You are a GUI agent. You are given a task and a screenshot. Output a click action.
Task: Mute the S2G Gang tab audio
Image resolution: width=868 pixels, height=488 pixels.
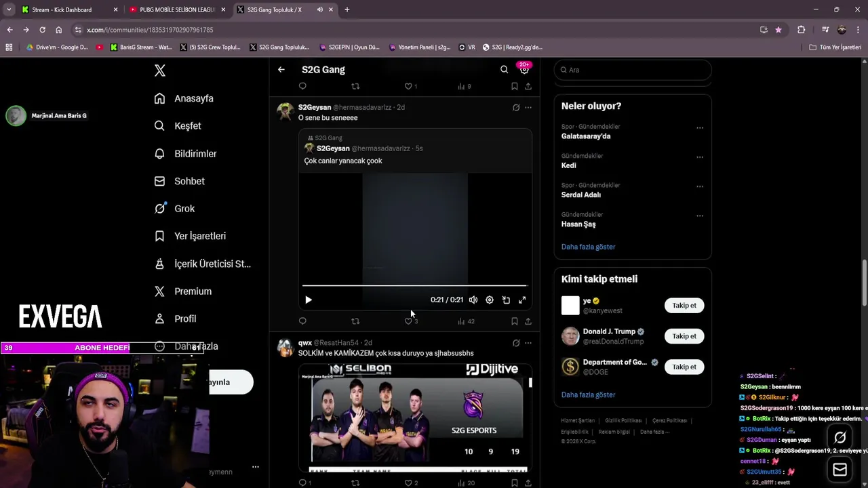pyautogui.click(x=319, y=9)
